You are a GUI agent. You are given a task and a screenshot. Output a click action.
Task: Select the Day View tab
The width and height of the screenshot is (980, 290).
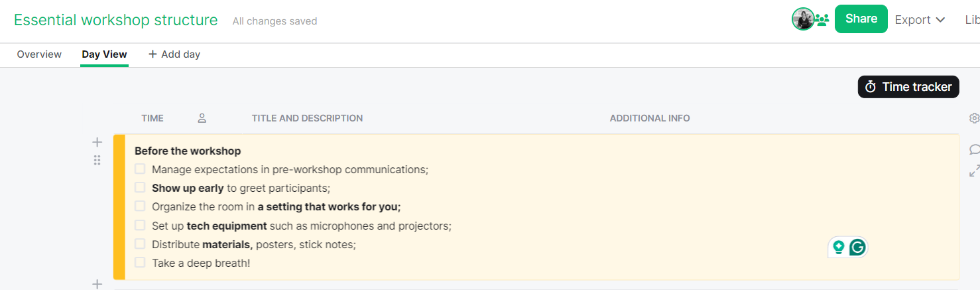(104, 54)
